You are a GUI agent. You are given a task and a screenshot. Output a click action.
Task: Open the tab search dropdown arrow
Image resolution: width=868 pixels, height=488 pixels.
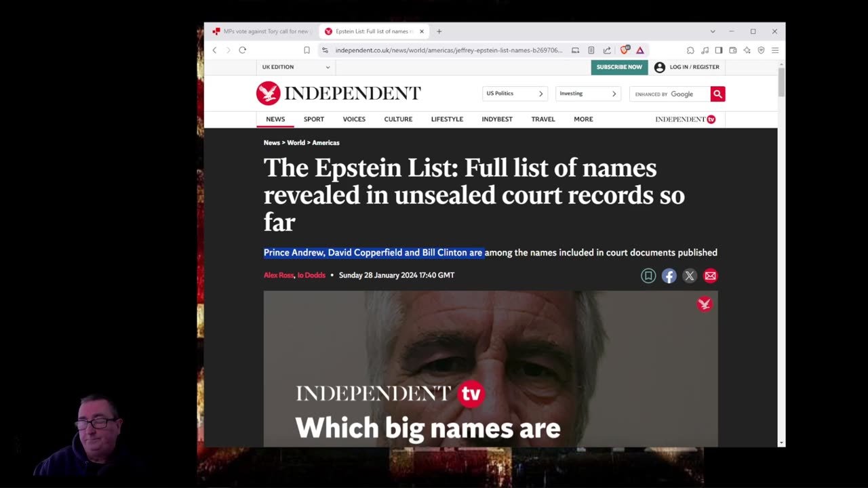click(x=712, y=31)
